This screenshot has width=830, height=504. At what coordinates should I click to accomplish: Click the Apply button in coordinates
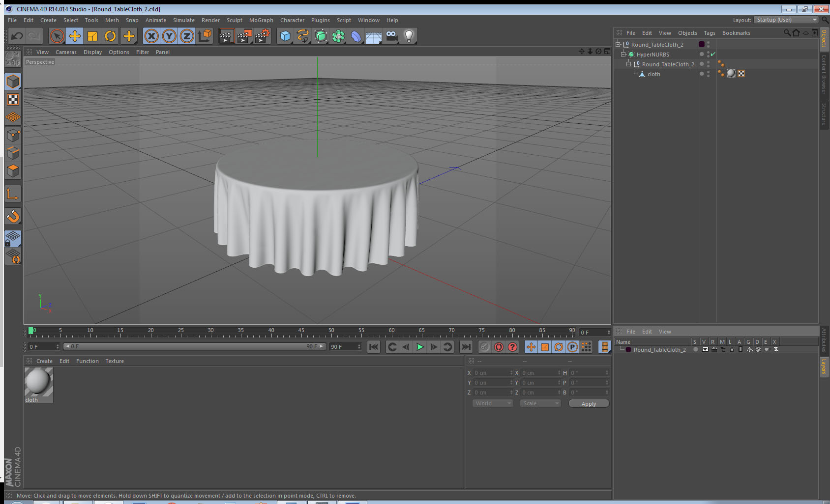(589, 403)
